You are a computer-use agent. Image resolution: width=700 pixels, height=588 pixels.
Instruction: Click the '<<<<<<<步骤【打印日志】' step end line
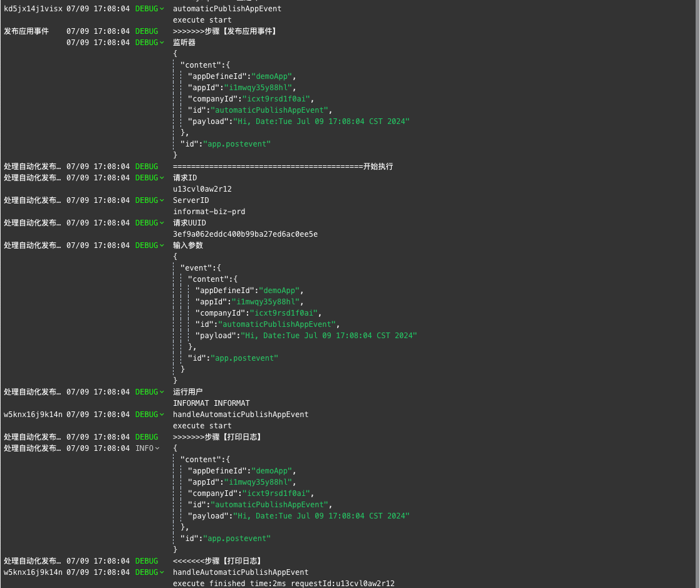pos(217,561)
